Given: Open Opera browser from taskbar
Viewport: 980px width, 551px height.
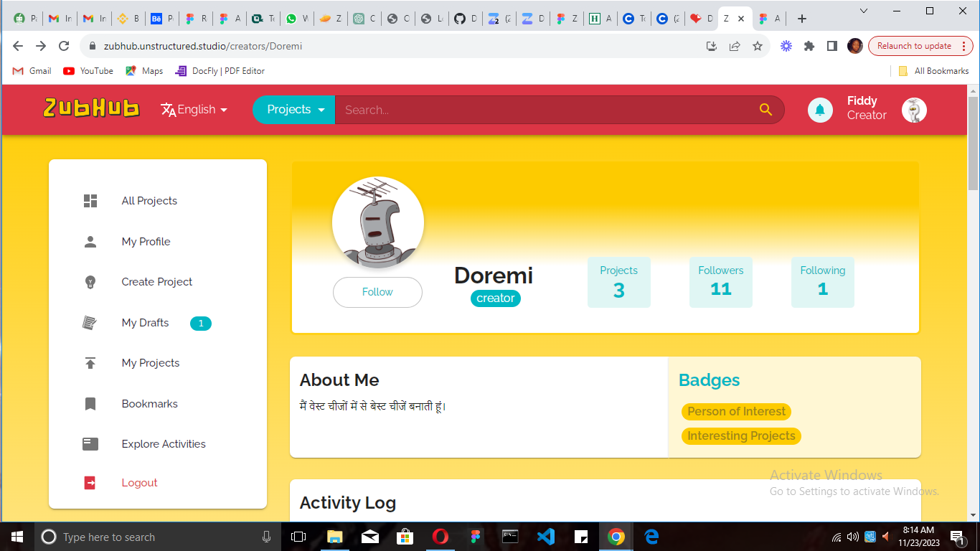Looking at the screenshot, I should click(x=440, y=537).
